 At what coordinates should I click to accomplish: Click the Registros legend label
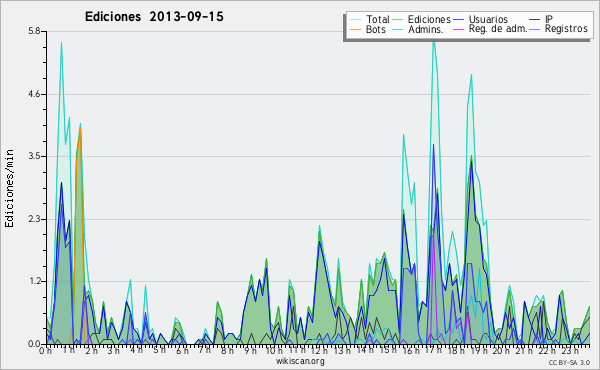tap(566, 29)
